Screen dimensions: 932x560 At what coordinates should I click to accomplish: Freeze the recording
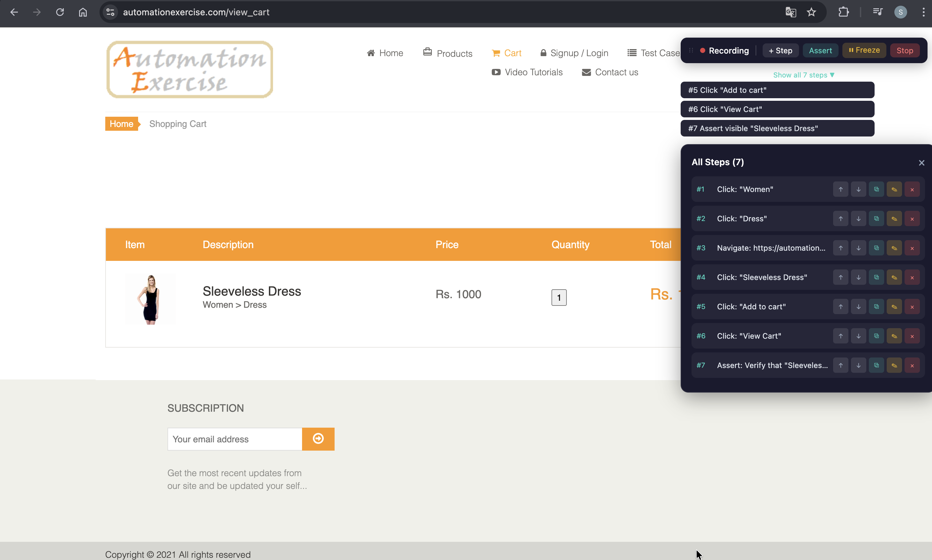[x=864, y=51]
